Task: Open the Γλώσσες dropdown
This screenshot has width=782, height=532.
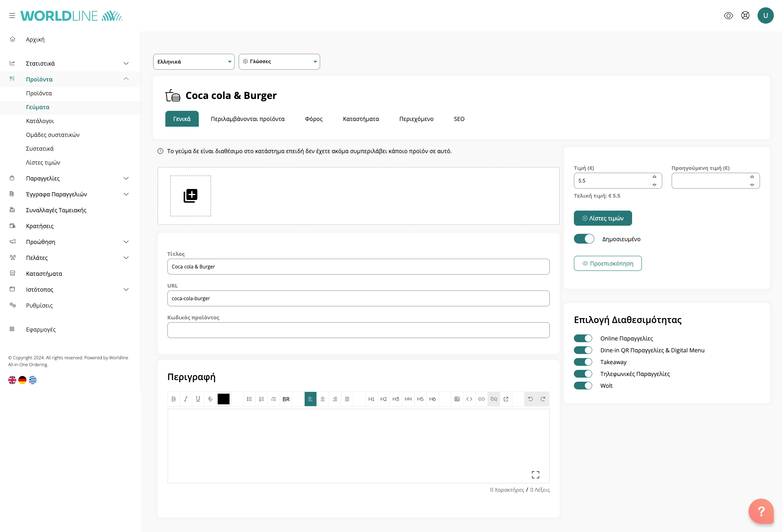Action: click(x=279, y=62)
